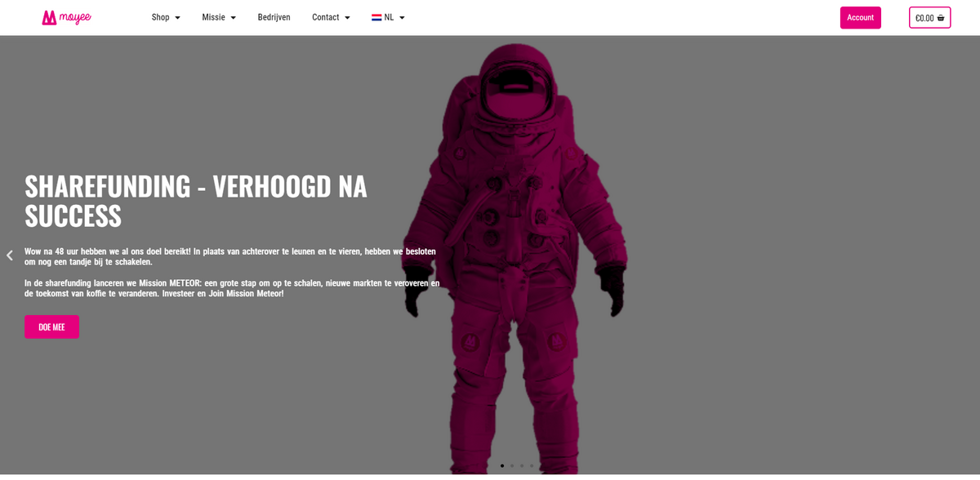Click the Account button
Screen dimensions: 980x480
[860, 17]
